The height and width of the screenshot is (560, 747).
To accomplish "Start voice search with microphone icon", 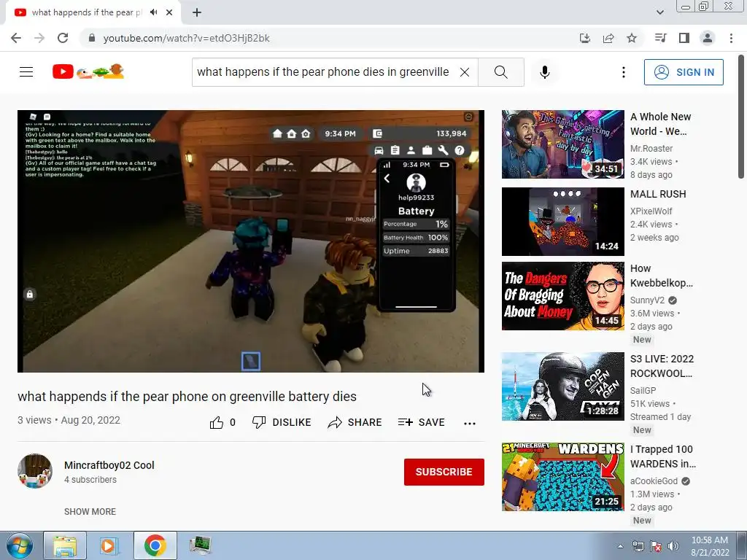I will pos(544,72).
